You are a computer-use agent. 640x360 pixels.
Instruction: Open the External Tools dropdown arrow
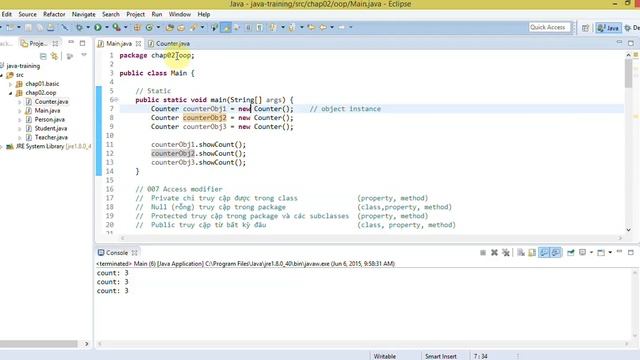(125, 27)
